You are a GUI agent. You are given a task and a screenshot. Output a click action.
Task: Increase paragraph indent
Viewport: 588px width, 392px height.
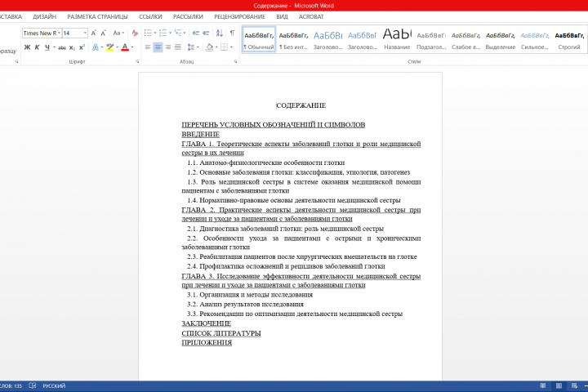tap(206, 33)
